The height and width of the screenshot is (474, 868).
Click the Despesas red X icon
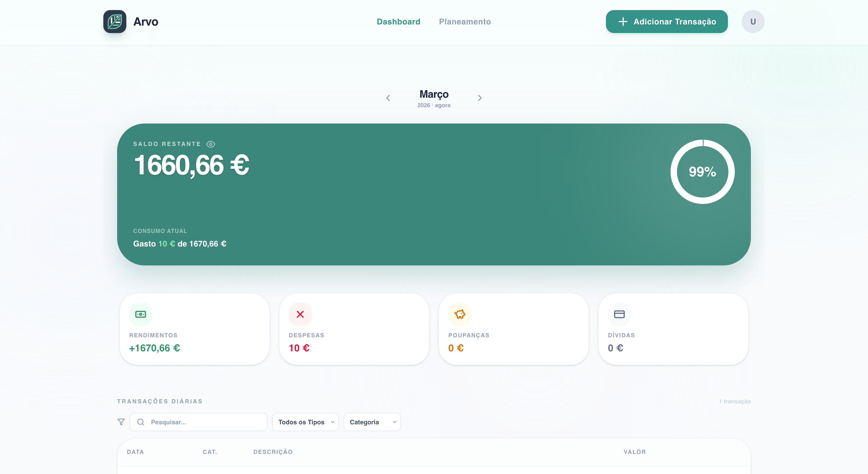click(300, 314)
